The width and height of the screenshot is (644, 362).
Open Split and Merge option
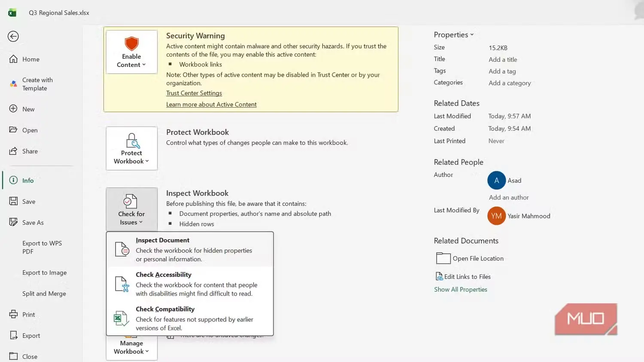(44, 293)
